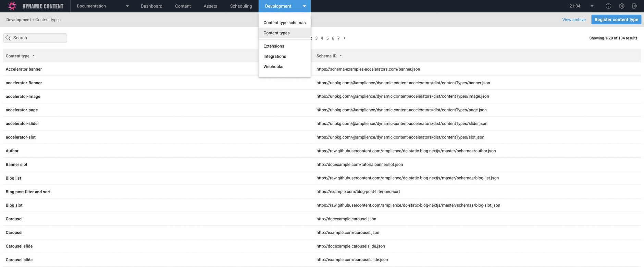Screen dimensions: 644x267
Task: Sort by Schema ID column arrow
Action: point(340,56)
